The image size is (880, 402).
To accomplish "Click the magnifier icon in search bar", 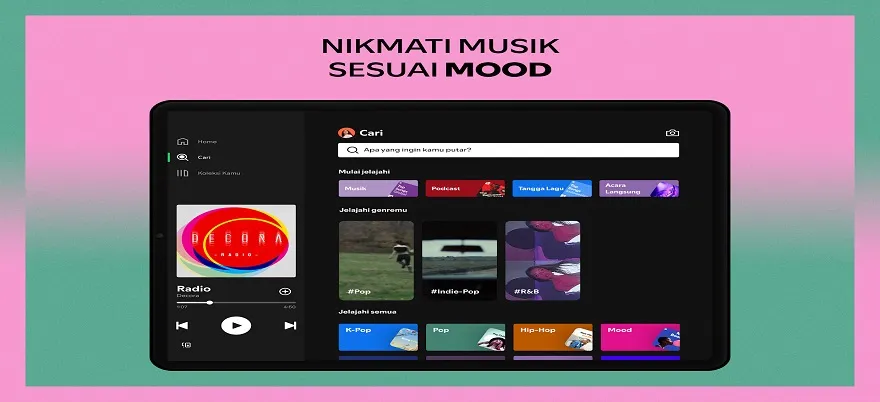I will click(352, 150).
